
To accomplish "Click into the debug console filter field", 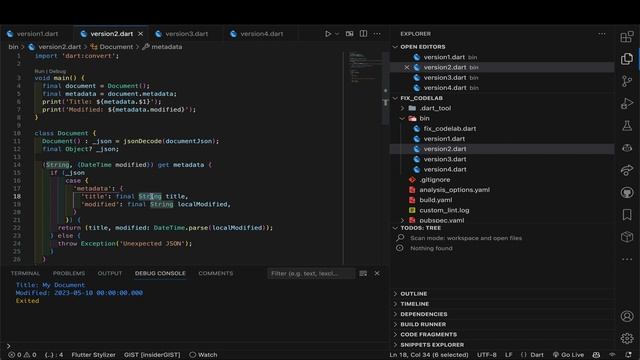I will 311,273.
